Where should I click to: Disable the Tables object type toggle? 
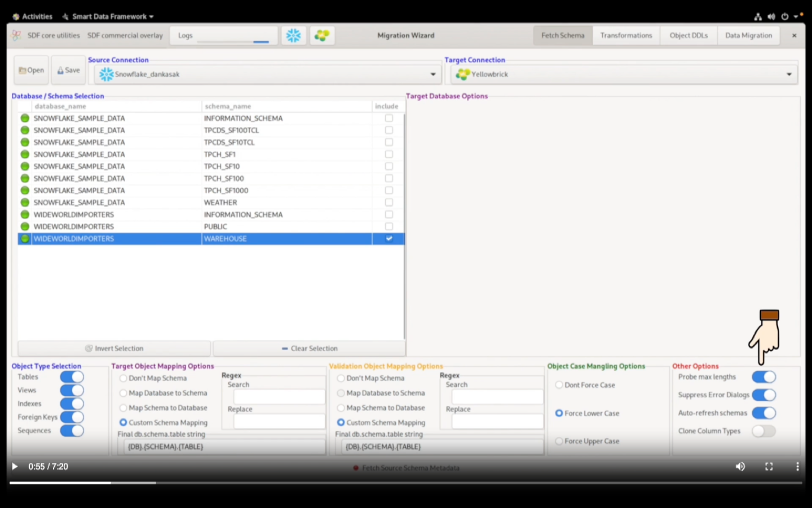click(72, 376)
